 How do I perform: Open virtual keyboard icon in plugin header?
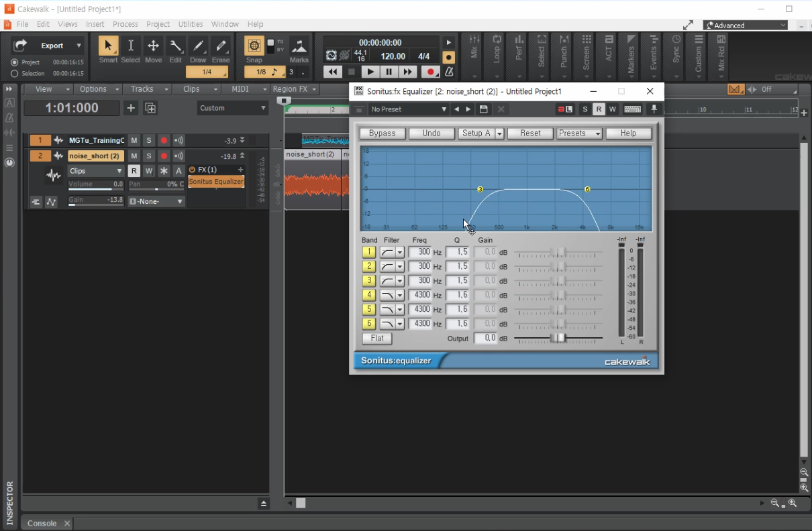632,109
